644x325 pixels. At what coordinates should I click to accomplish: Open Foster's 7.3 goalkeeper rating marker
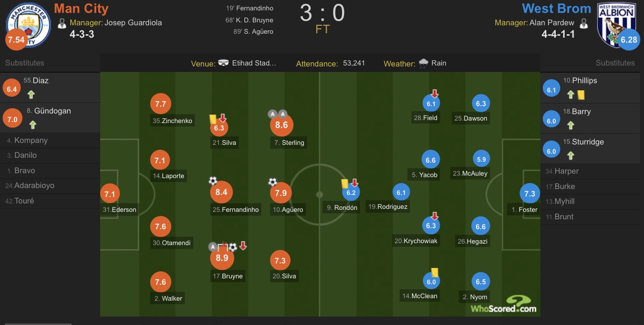[529, 194]
